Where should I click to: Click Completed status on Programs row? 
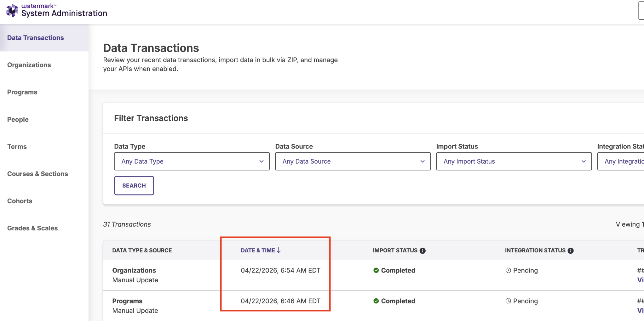398,301
